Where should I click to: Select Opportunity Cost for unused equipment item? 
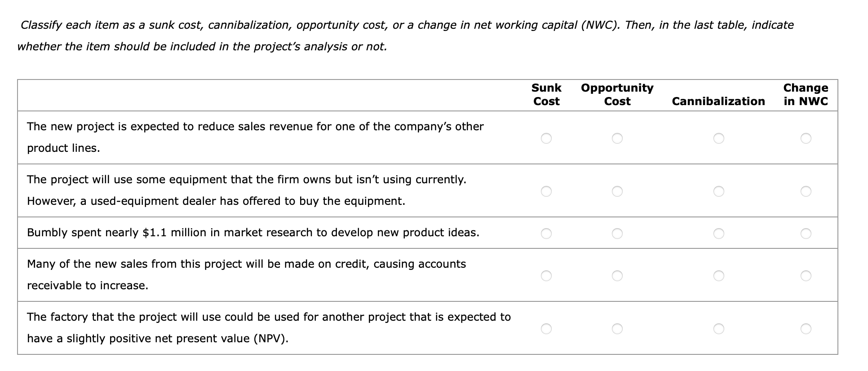point(618,191)
